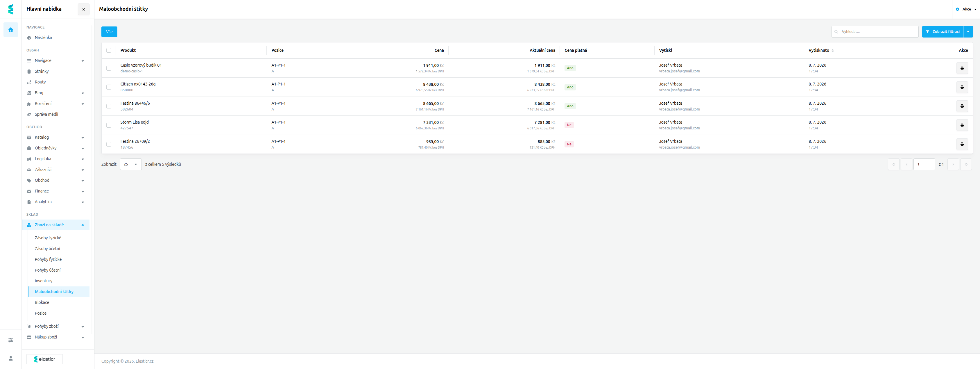
Task: Click the Objednávky icon in sidebar
Action: click(x=29, y=148)
